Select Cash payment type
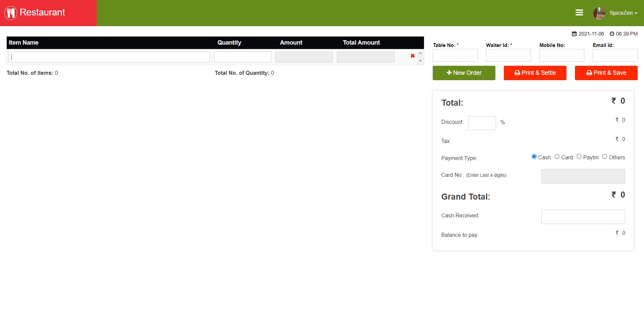The height and width of the screenshot is (316, 644). (x=534, y=157)
